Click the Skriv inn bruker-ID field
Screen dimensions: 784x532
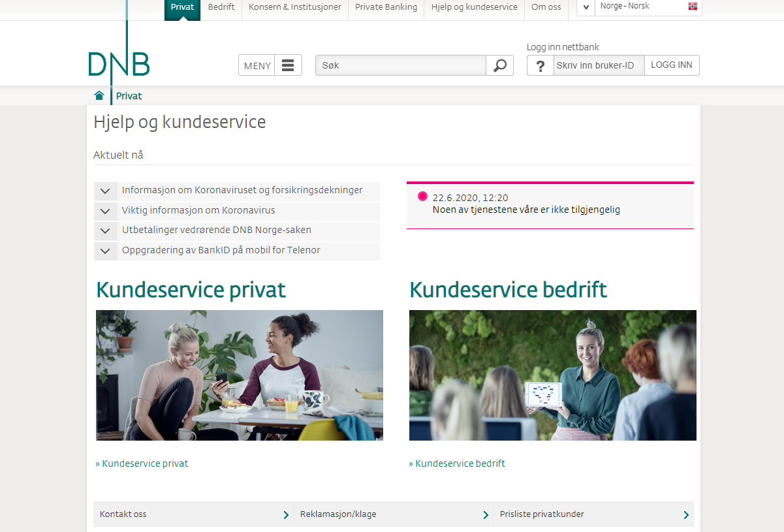point(598,65)
